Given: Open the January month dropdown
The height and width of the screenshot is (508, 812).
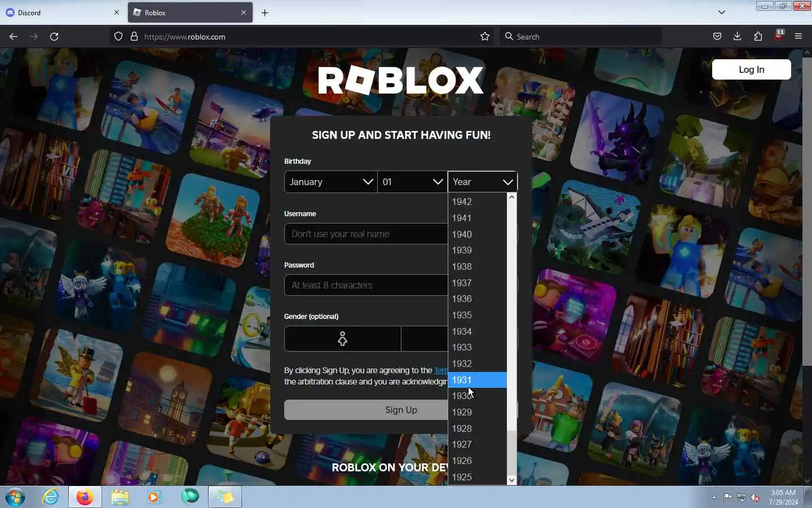Looking at the screenshot, I should pos(330,182).
